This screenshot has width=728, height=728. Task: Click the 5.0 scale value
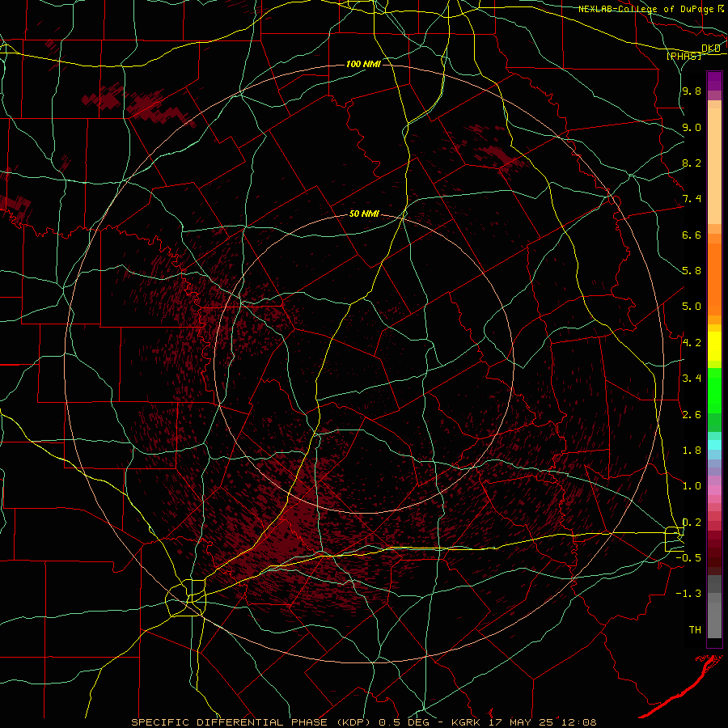tap(692, 307)
